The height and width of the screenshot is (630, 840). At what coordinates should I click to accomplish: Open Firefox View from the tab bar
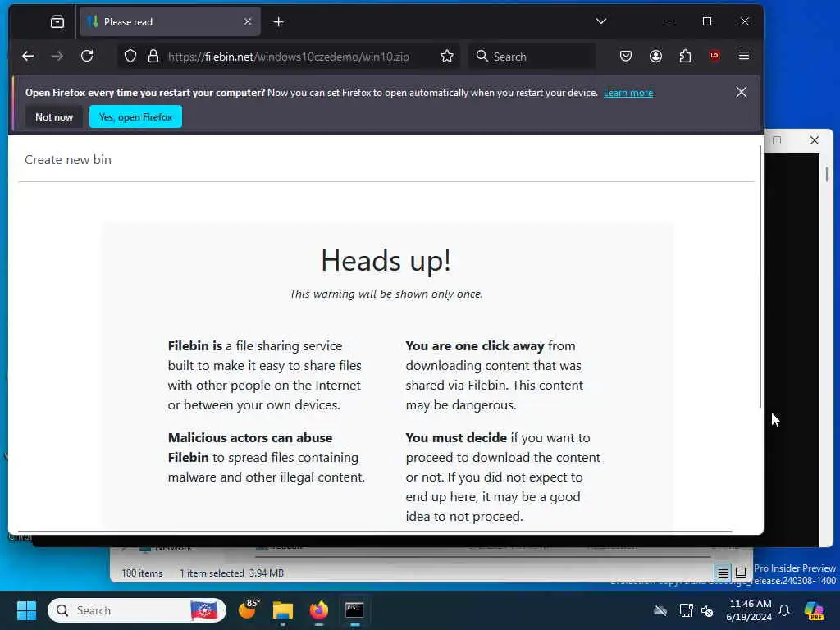click(57, 21)
